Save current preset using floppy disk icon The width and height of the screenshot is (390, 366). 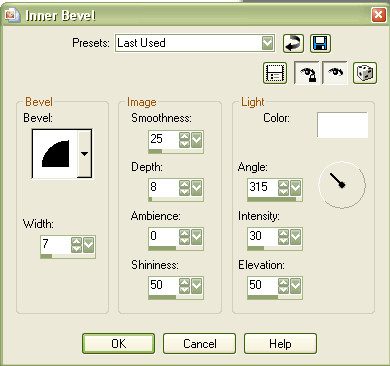pyautogui.click(x=320, y=44)
